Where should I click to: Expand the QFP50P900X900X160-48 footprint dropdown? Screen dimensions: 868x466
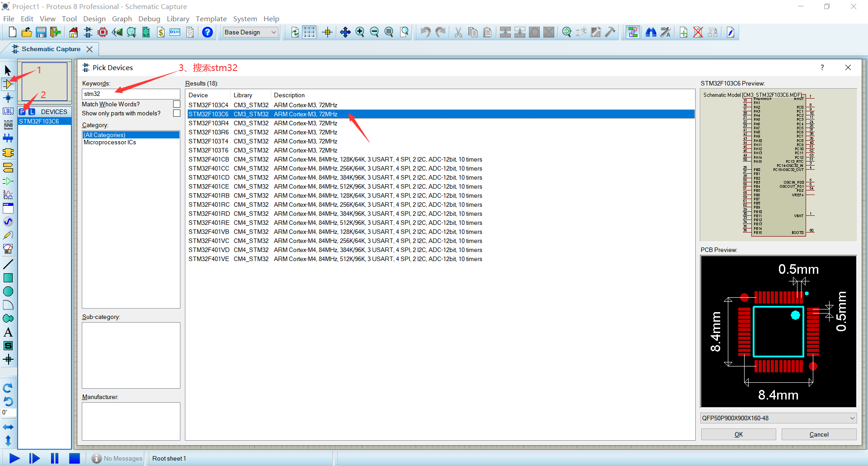tap(853, 418)
